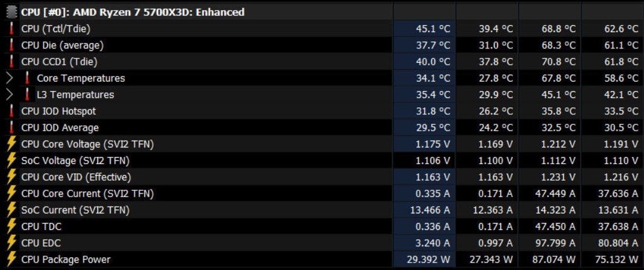Expand the Core Temperatures group
The height and width of the screenshot is (270, 644).
coord(9,78)
